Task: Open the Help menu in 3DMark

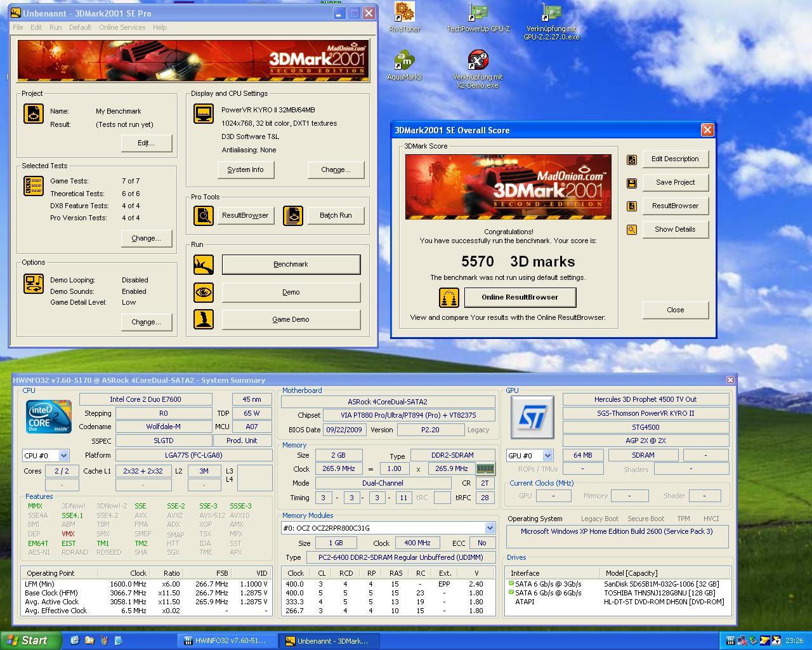Action: [x=160, y=27]
